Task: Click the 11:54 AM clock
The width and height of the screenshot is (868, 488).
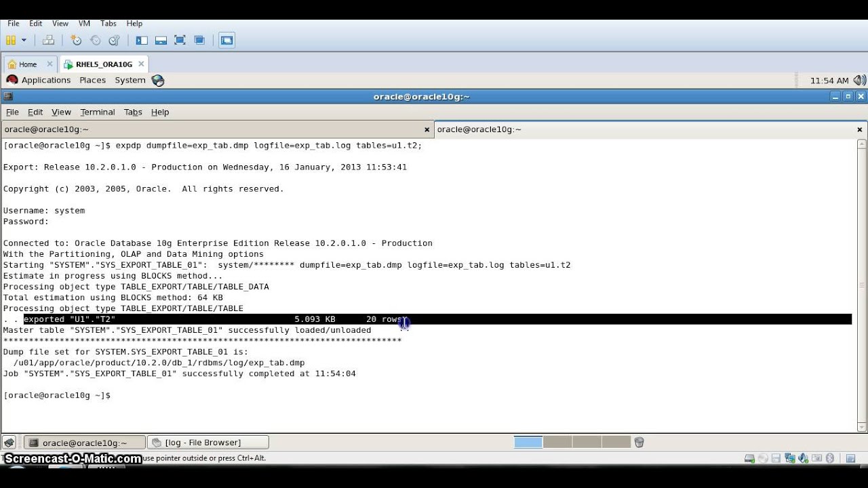Action: (x=829, y=81)
